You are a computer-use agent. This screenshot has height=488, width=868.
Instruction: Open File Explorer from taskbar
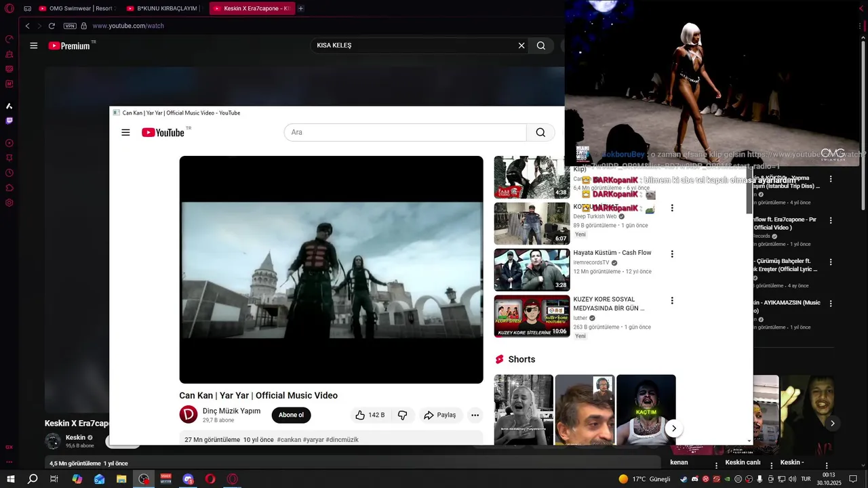point(121,479)
